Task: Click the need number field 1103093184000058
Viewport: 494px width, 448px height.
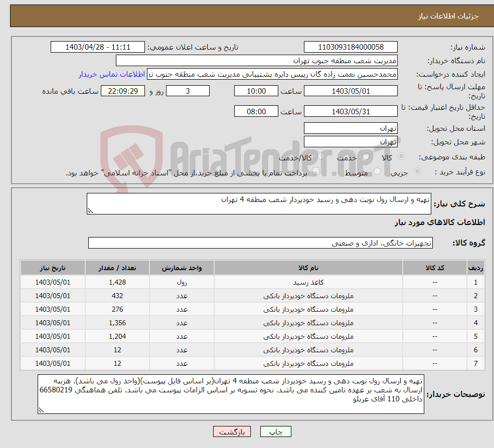Action: click(x=351, y=47)
